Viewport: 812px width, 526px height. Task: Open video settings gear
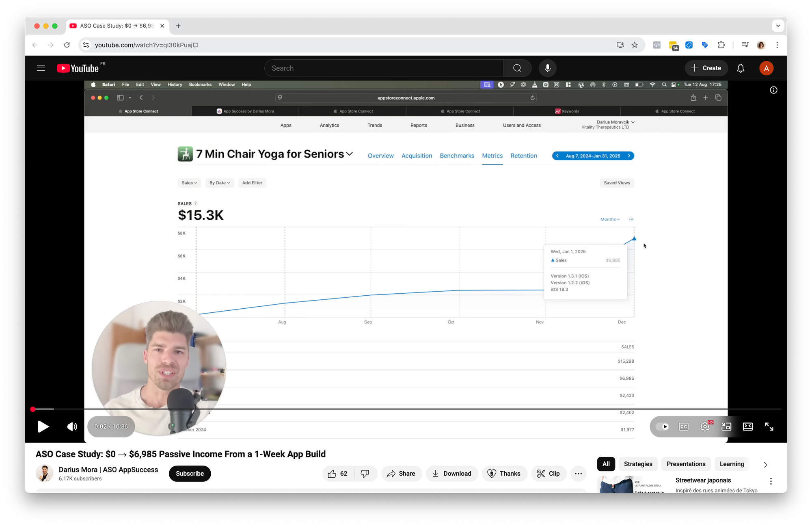pos(705,426)
